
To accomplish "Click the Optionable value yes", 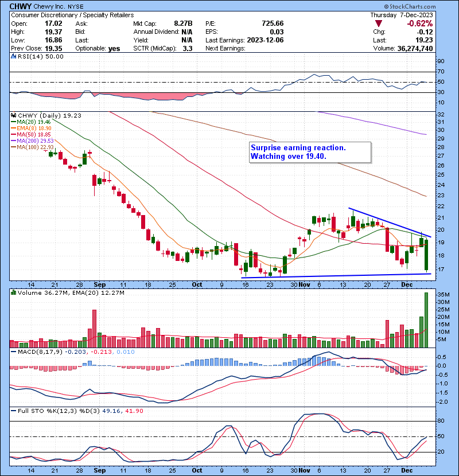I will tap(114, 49).
